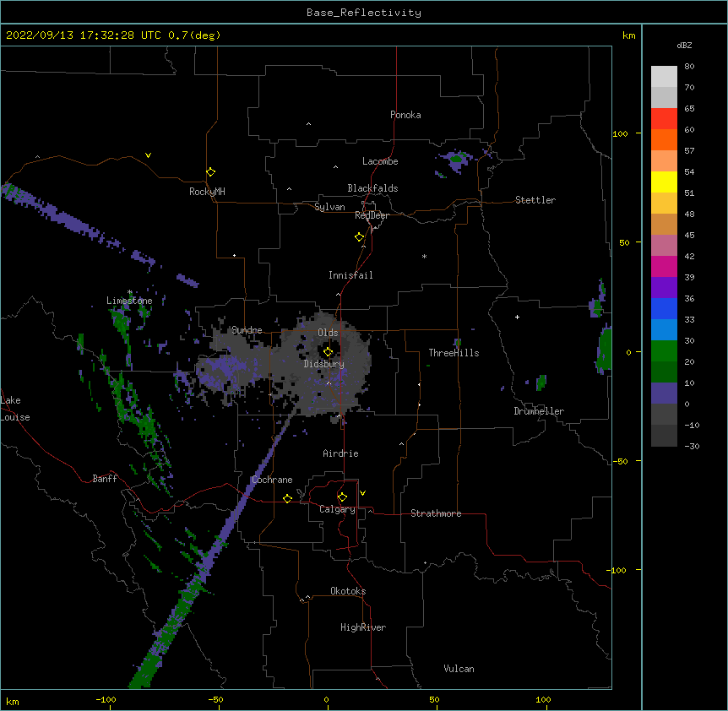Select the bright yellow 51-54 dBZ swatch
The image size is (728, 711).
click(x=664, y=182)
